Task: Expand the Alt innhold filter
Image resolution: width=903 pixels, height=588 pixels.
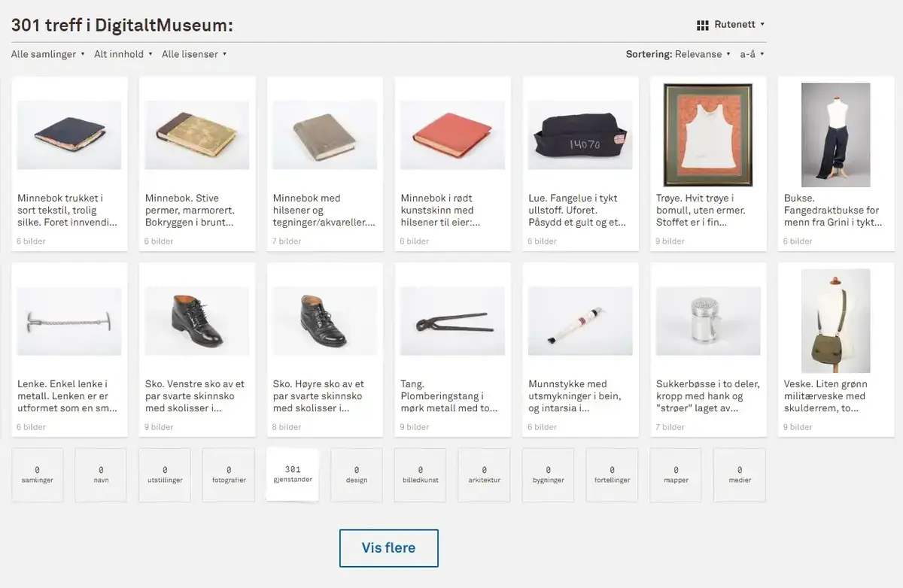Action: [123, 54]
